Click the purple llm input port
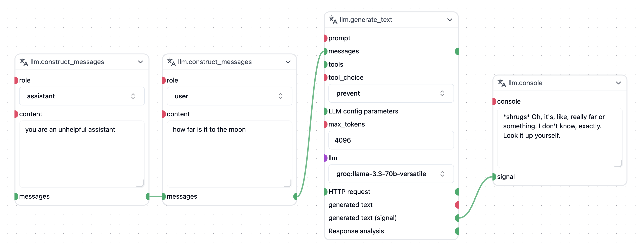The image size is (644, 251). 325,158
